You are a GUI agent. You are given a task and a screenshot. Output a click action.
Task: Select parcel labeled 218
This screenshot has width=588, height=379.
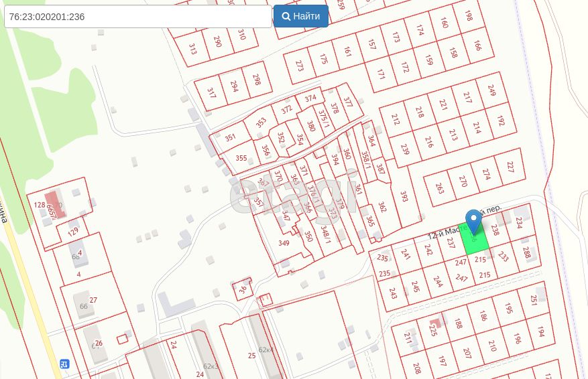(x=420, y=112)
